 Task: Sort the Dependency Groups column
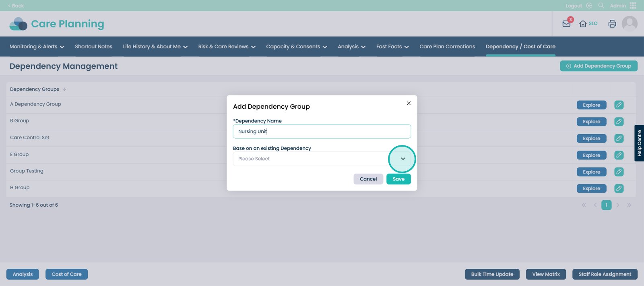[x=64, y=89]
